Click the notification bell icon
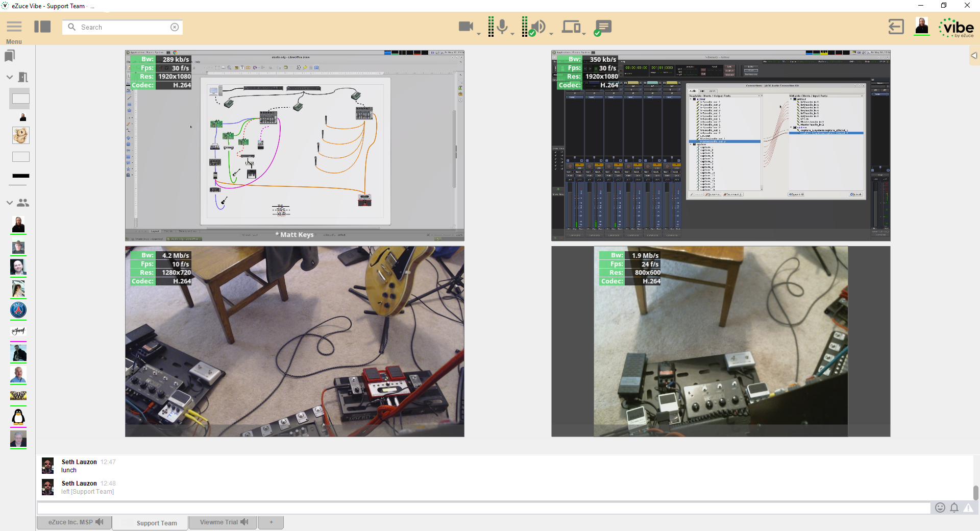 coord(954,508)
